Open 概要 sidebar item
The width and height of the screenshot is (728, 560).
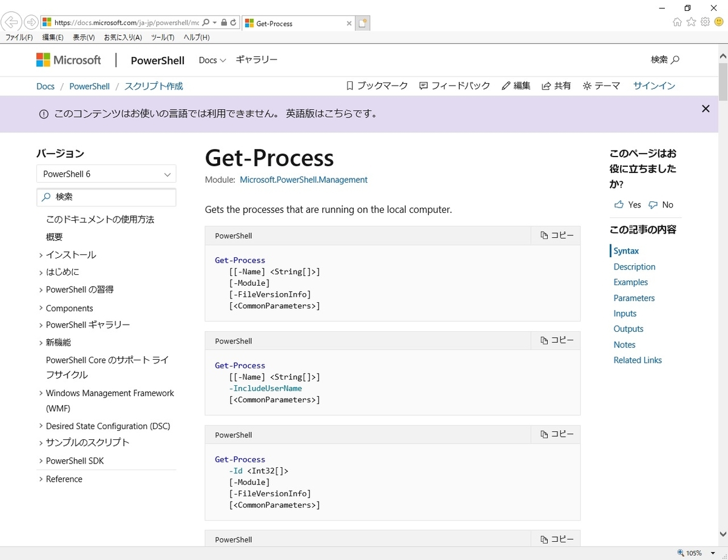click(55, 237)
